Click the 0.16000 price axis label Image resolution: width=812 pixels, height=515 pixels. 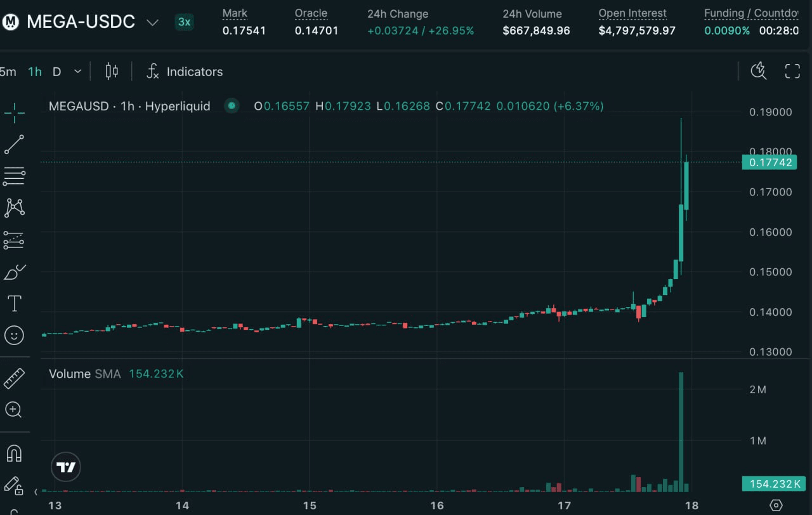click(x=771, y=232)
